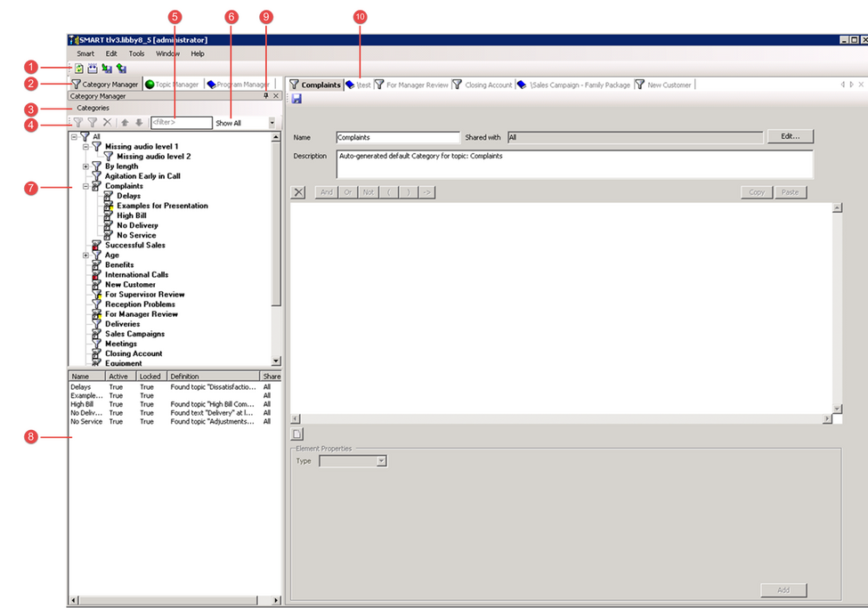
Task: Click the -> operator button
Action: (426, 192)
